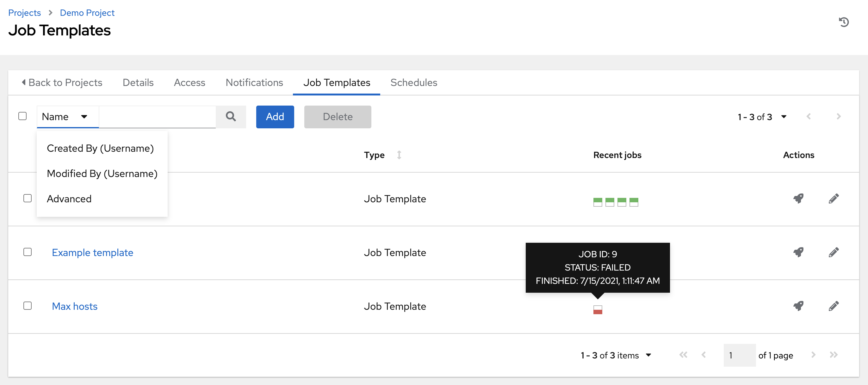Switch to the Details tab
Screen dimensions: 868x385
[x=138, y=82]
